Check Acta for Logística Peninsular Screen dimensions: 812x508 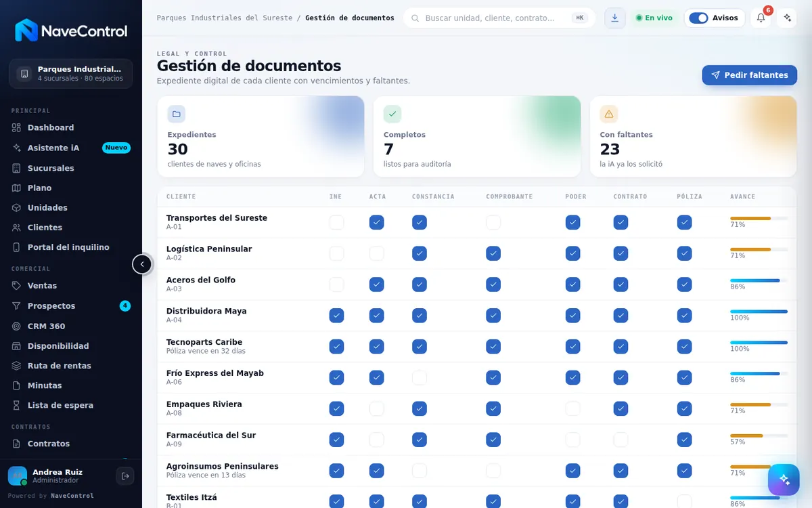click(377, 253)
